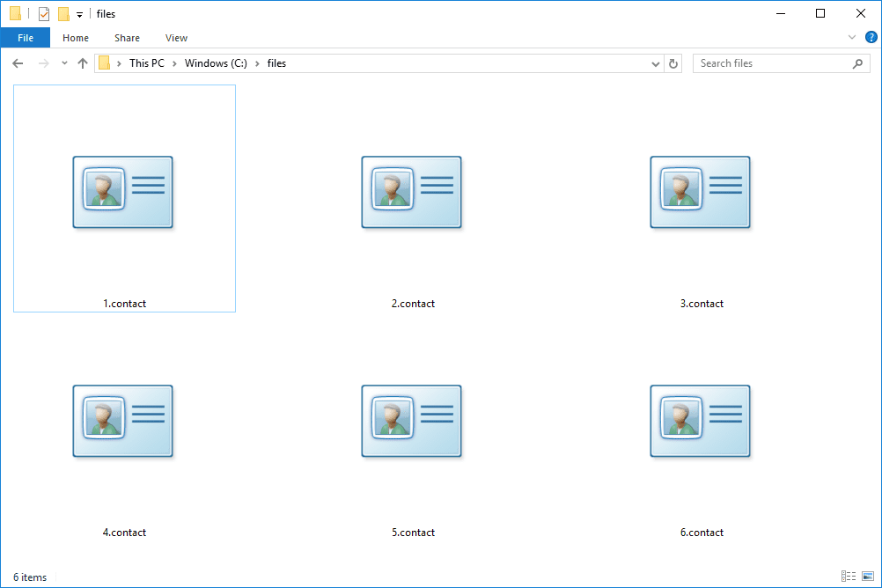Open the 1.contact file icon
The height and width of the screenshot is (588, 882).
(x=123, y=193)
